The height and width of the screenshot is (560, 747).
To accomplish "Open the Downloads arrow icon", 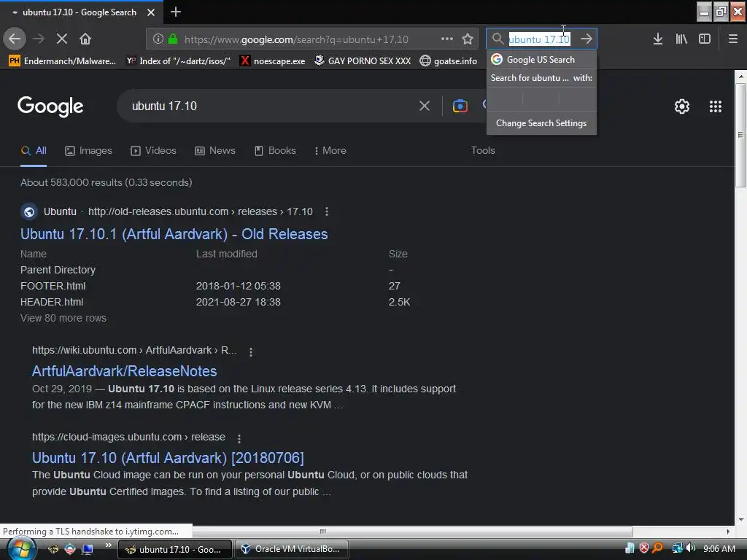I will tap(658, 39).
